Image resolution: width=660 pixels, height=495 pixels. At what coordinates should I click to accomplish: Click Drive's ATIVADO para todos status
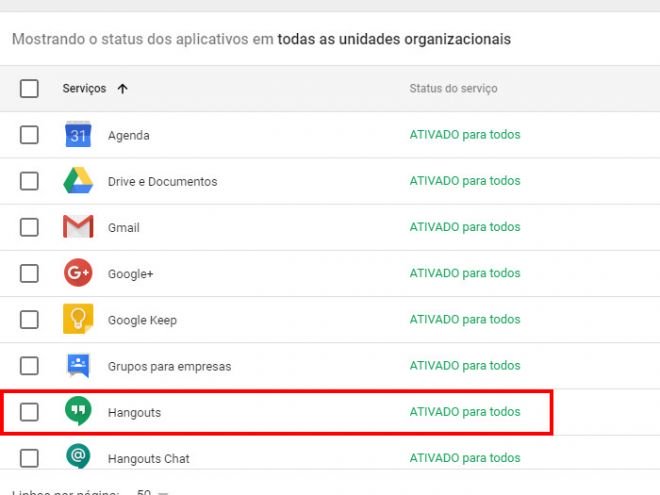click(465, 181)
